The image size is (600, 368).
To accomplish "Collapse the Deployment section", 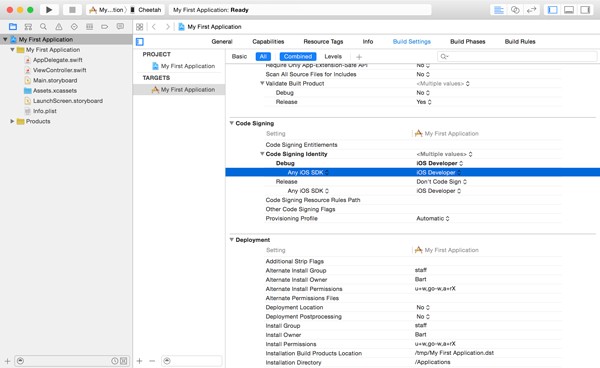I will pyautogui.click(x=232, y=240).
